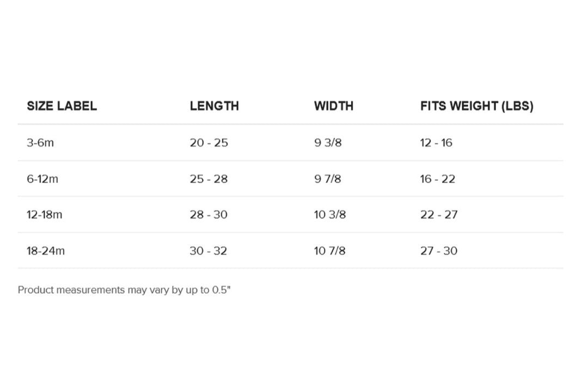Click the 28 - 30 length value
The height and width of the screenshot is (371, 588).
point(209,215)
